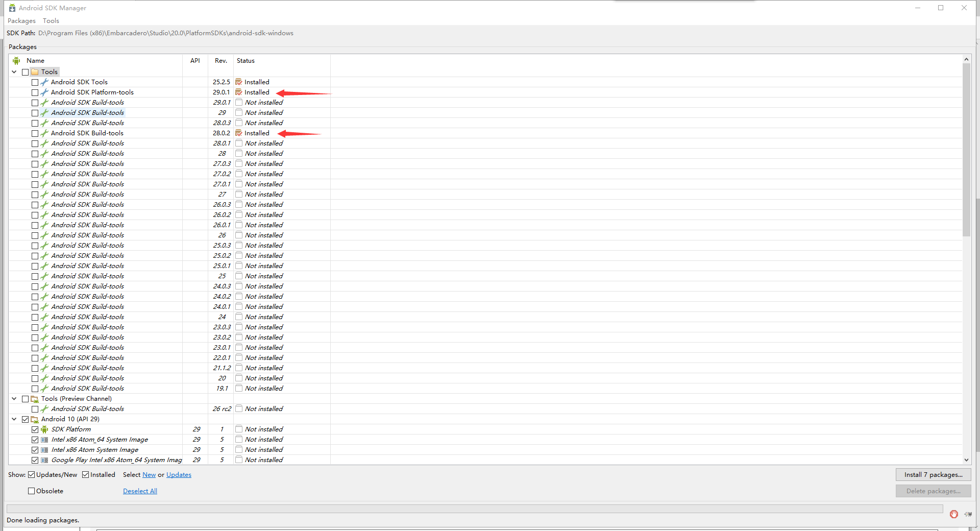
Task: Sort by the Rev. column header
Action: pyautogui.click(x=220, y=61)
